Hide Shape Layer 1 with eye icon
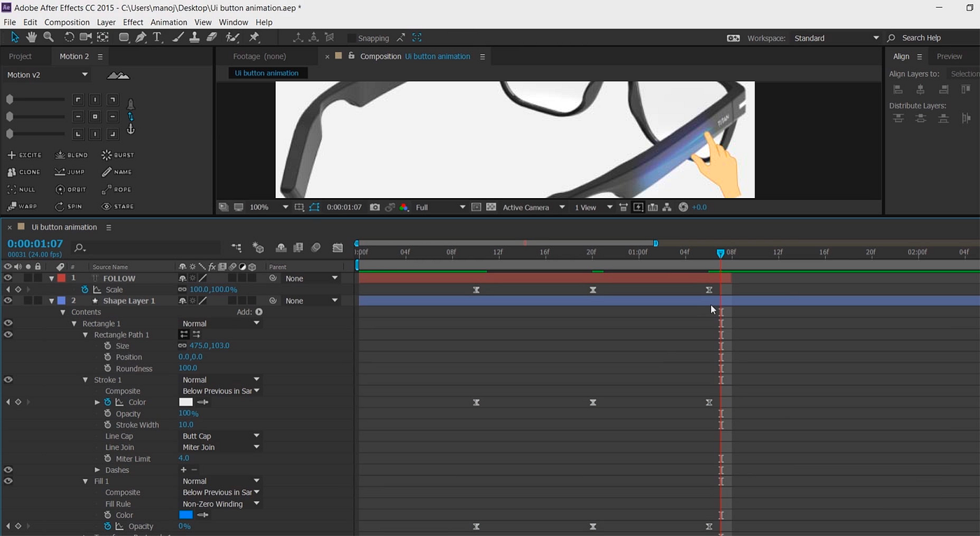 (8, 300)
